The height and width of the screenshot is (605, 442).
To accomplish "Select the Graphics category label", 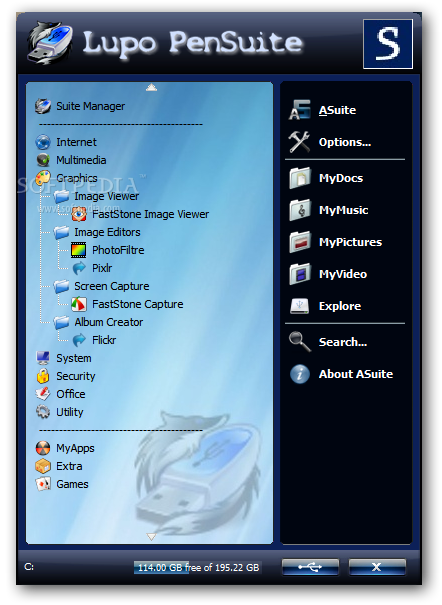I will [x=77, y=178].
